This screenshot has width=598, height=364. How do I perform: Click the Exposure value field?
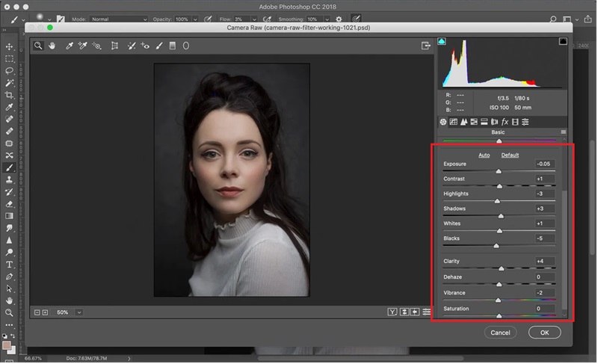tap(545, 164)
